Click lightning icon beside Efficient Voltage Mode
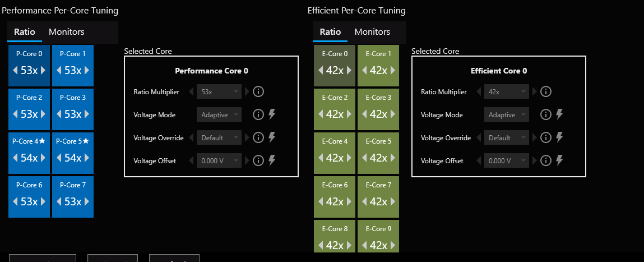Screen dimensions: 644x262 (559, 114)
